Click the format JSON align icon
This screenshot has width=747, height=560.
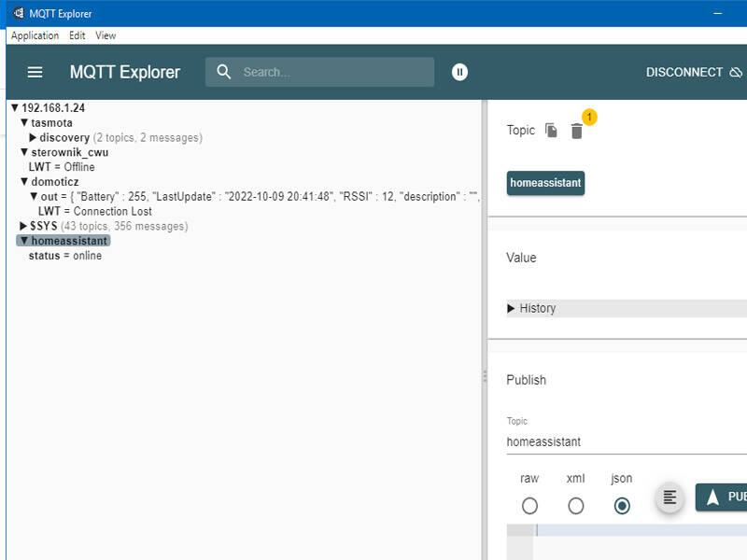tap(669, 497)
